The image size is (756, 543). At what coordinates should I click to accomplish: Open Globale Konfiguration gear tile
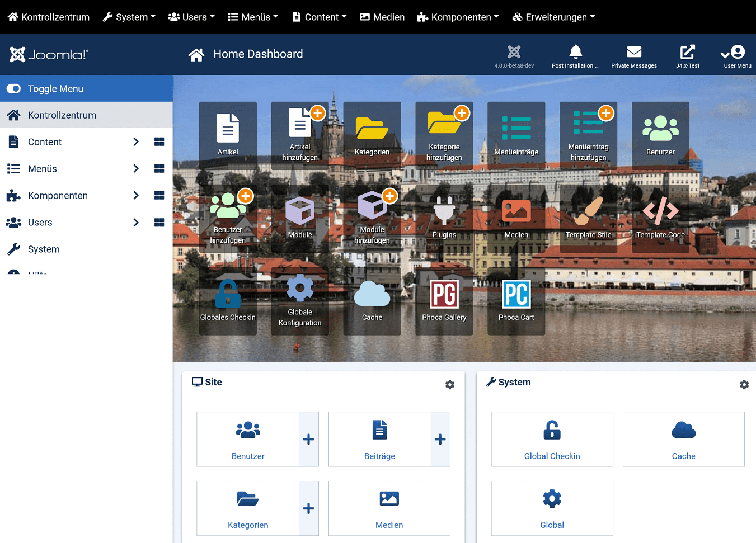pos(300,301)
